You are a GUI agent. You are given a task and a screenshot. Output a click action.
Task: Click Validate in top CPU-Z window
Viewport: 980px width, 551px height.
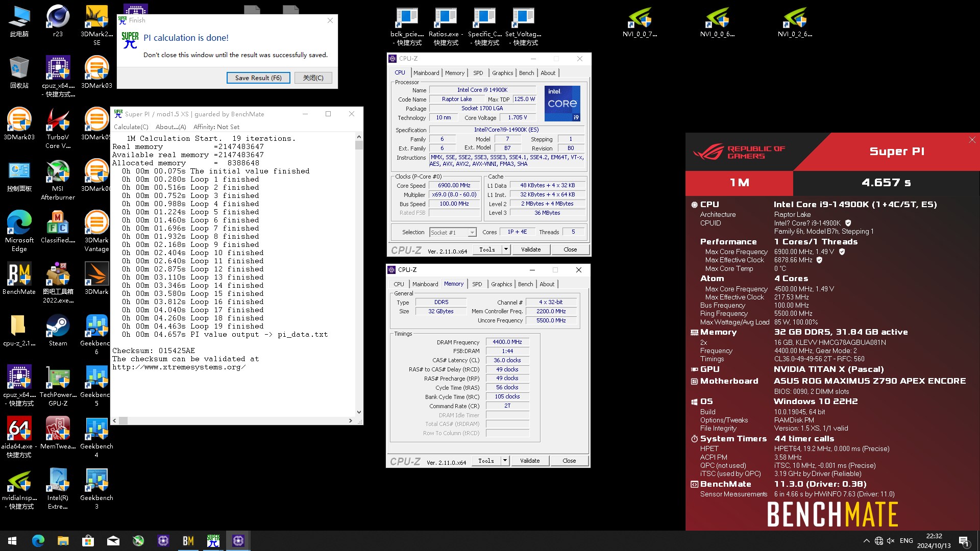click(x=531, y=249)
